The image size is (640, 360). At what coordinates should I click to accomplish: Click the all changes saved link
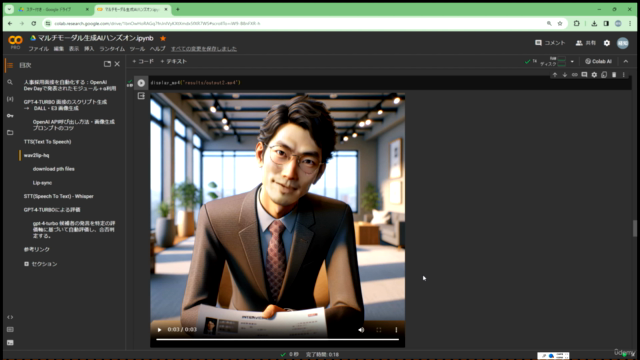point(204,49)
